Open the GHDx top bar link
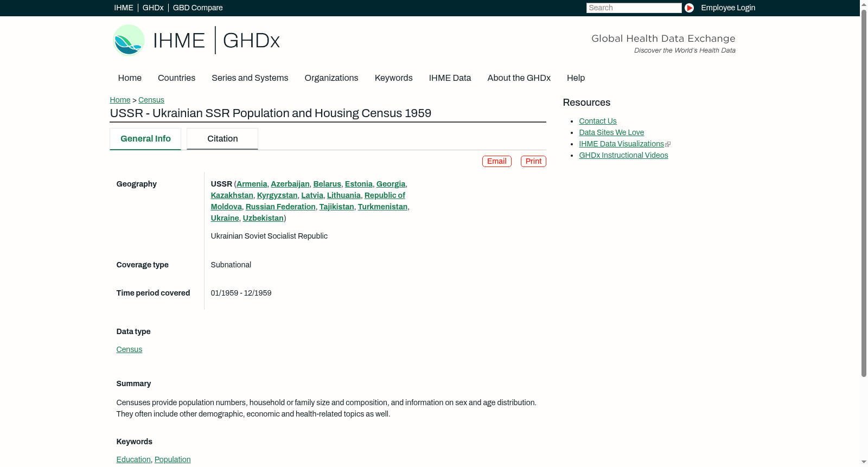Viewport: 868px width, 467px height. pos(153,8)
